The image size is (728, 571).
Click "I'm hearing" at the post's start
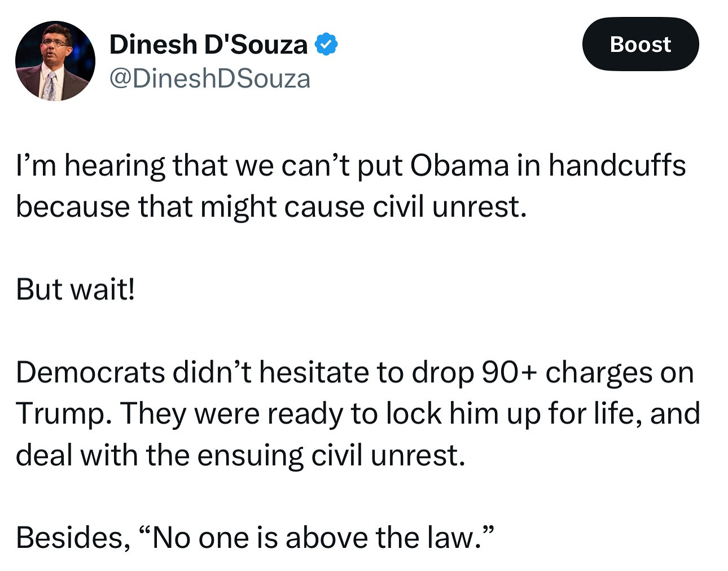tap(90, 165)
